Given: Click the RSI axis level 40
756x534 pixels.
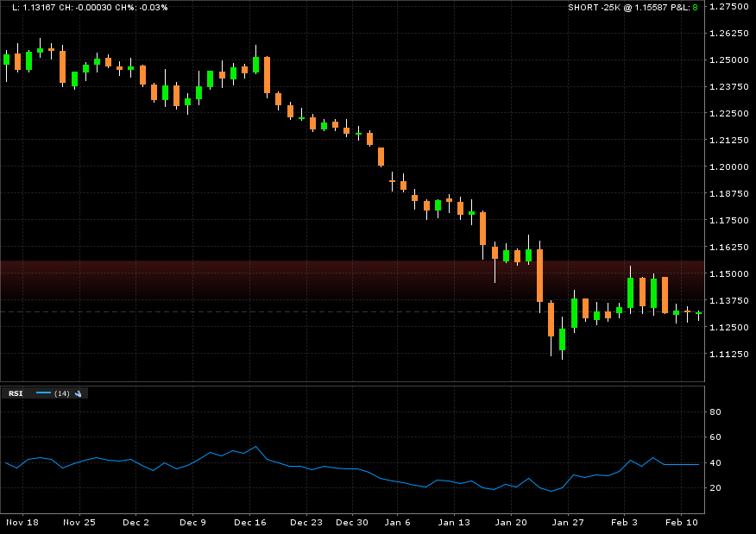Looking at the screenshot, I should coord(715,462).
